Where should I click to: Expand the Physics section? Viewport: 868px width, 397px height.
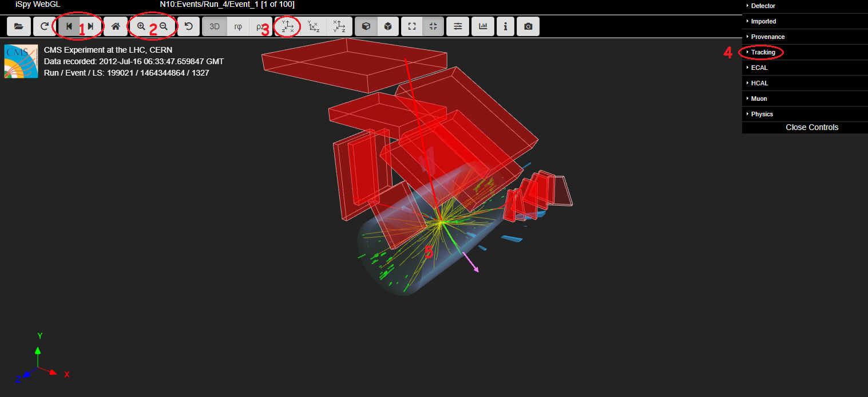762,114
